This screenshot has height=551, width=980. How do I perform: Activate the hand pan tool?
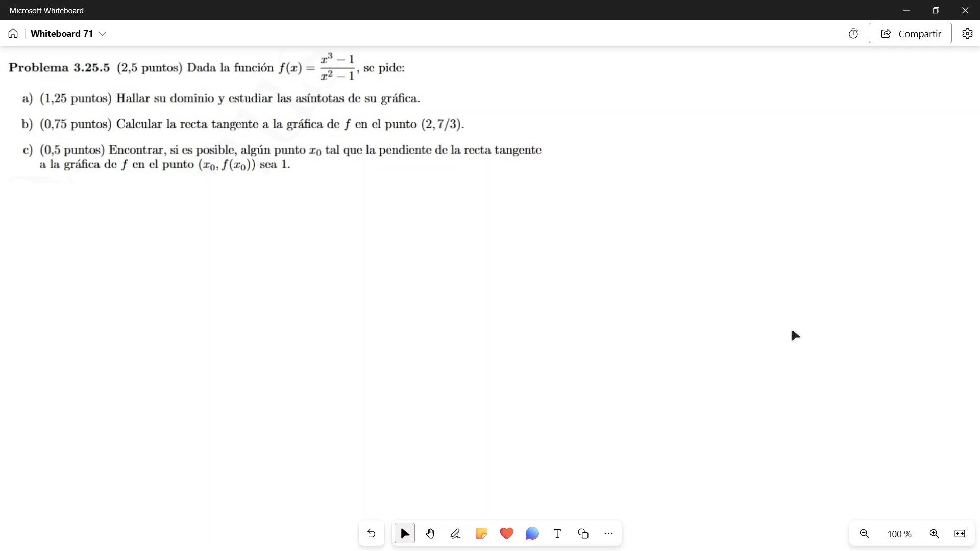click(430, 534)
